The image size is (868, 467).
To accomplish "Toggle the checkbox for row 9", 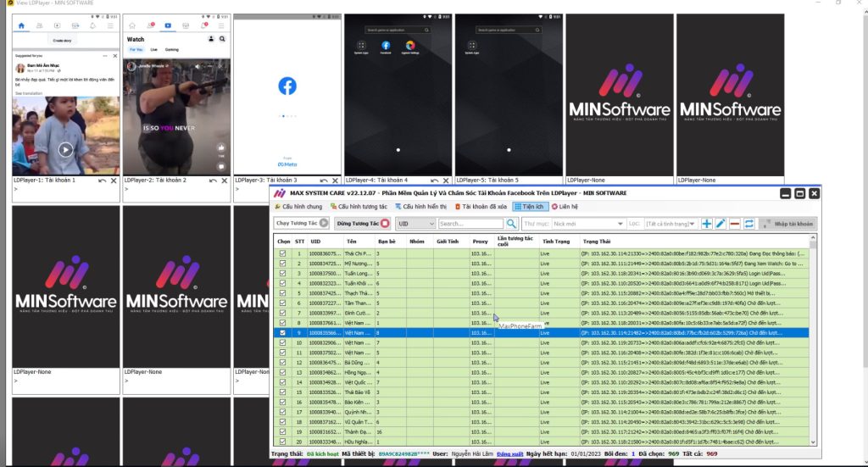I will point(283,333).
